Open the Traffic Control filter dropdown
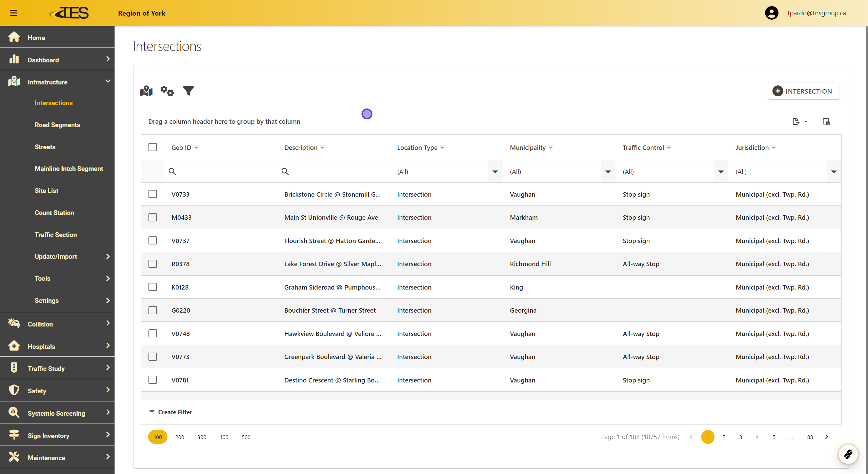Viewport: 868px width, 474px height. 721,172
